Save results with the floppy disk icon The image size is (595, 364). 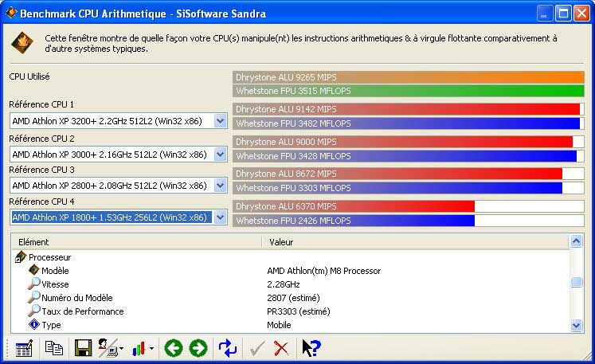pos(82,348)
